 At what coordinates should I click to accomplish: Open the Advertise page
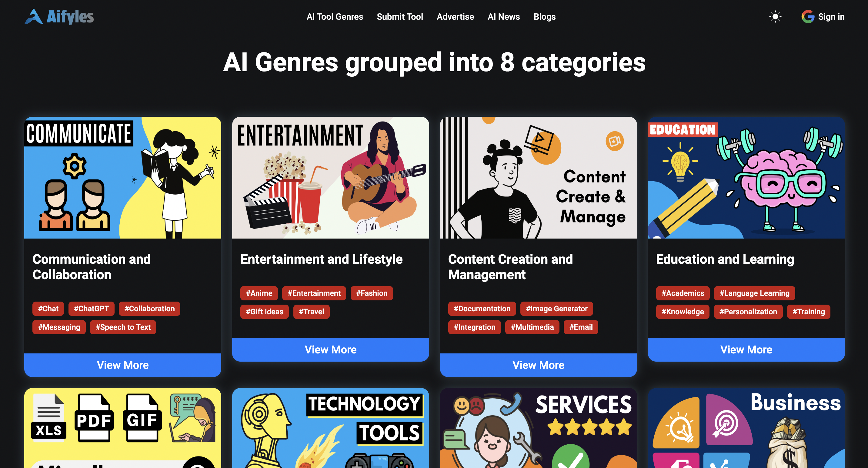pyautogui.click(x=455, y=16)
